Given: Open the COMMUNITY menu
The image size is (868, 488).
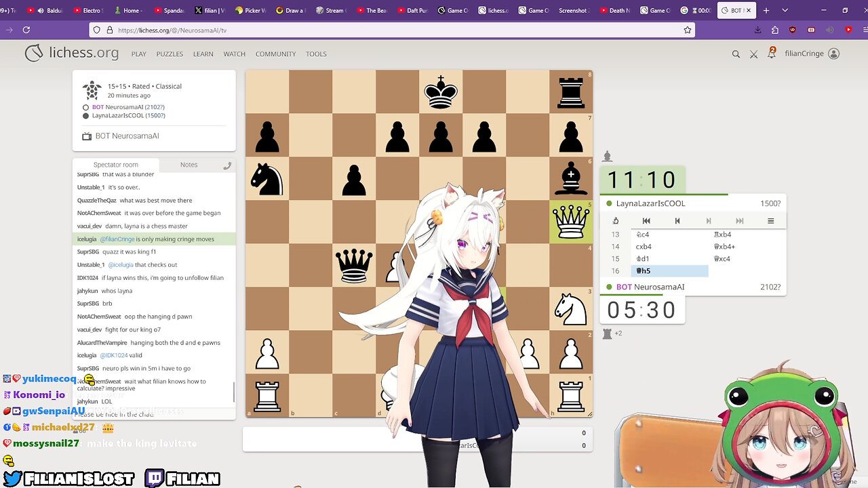Looking at the screenshot, I should (x=275, y=54).
